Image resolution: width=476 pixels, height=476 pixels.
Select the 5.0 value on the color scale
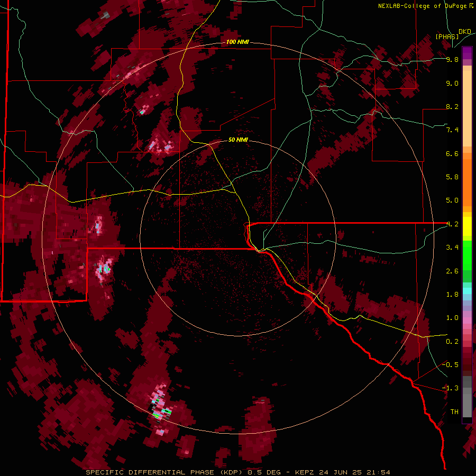(452, 200)
